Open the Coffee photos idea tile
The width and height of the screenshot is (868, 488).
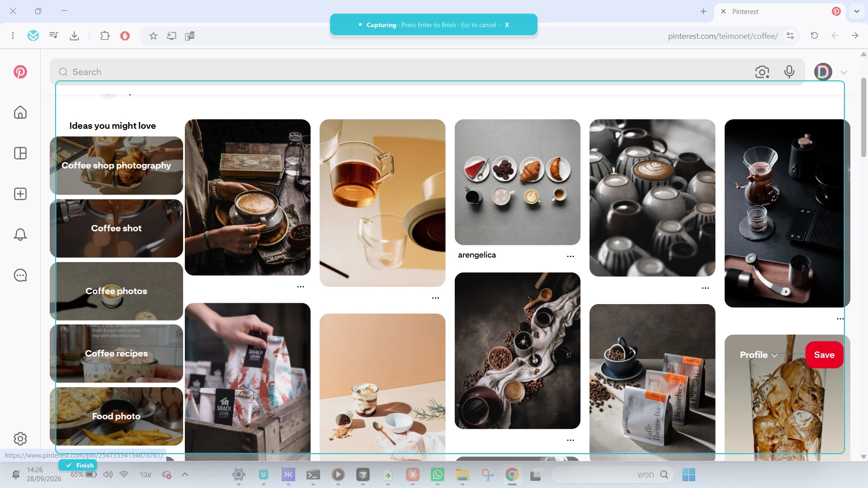click(116, 291)
